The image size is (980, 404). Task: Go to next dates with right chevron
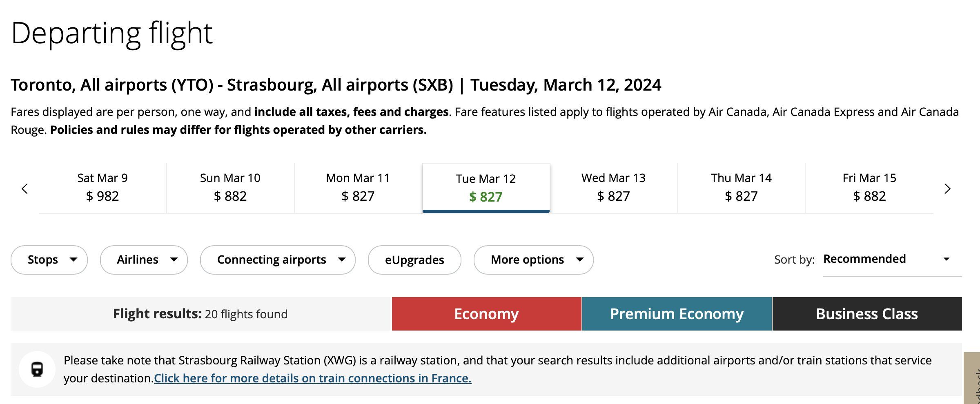(x=947, y=189)
